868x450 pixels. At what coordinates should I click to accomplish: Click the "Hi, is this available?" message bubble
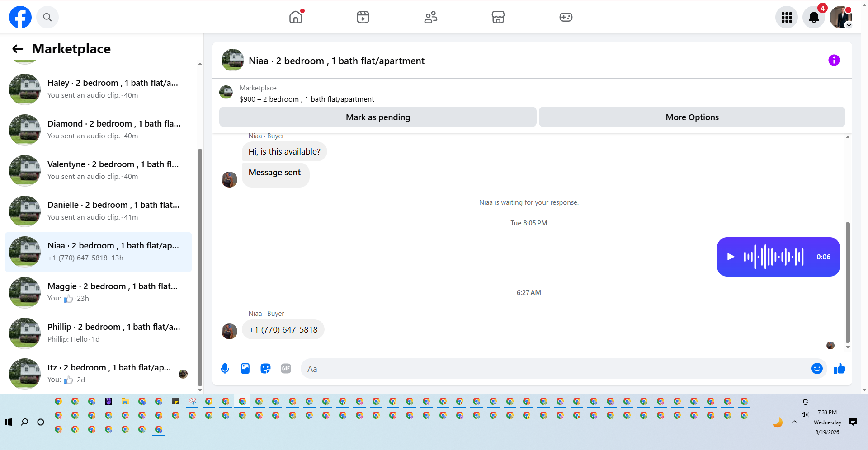point(284,151)
